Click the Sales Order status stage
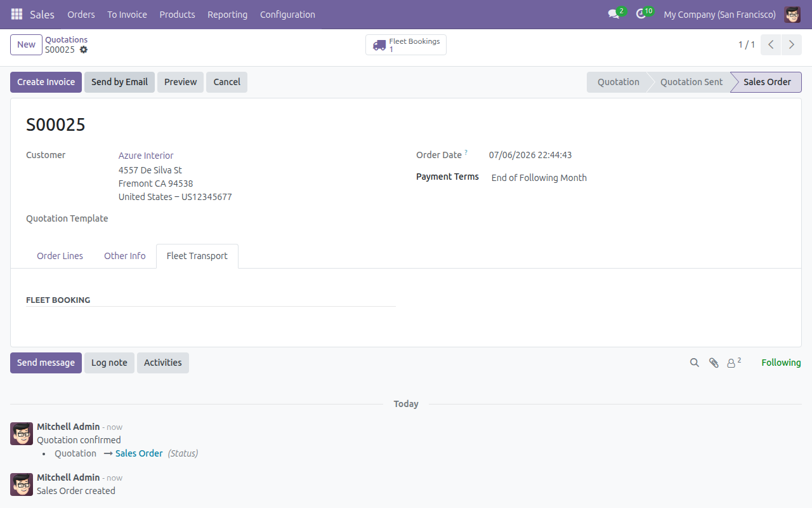Screen dimensions: 812x508 click(x=767, y=82)
